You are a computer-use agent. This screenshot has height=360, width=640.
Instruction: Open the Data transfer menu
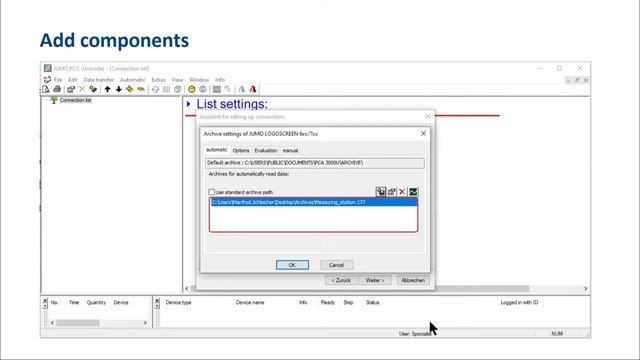[98, 80]
